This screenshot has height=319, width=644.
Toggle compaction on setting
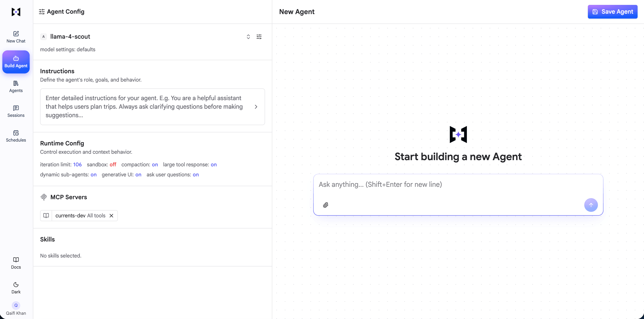click(x=155, y=164)
